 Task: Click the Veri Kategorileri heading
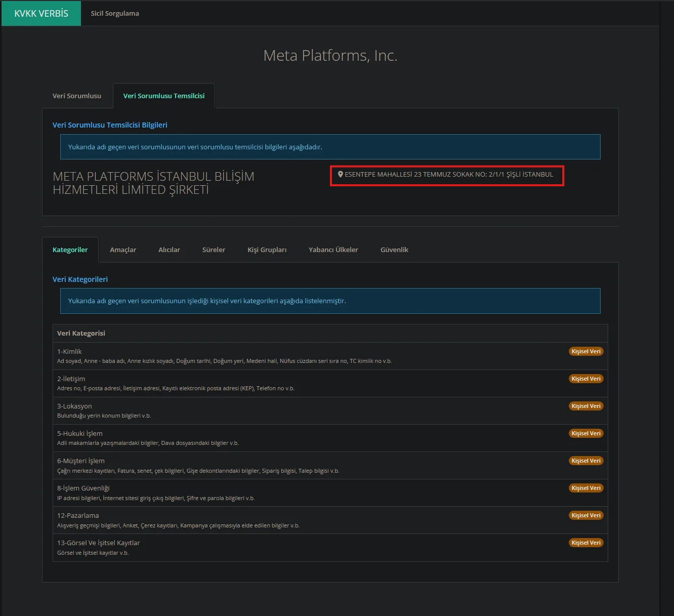(80, 279)
